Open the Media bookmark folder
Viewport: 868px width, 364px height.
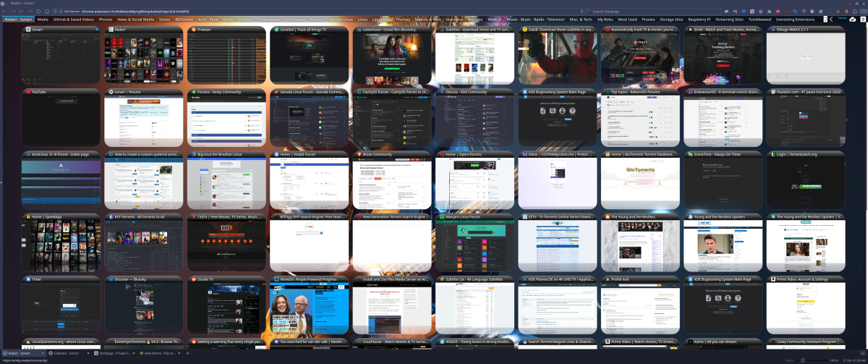click(x=43, y=20)
